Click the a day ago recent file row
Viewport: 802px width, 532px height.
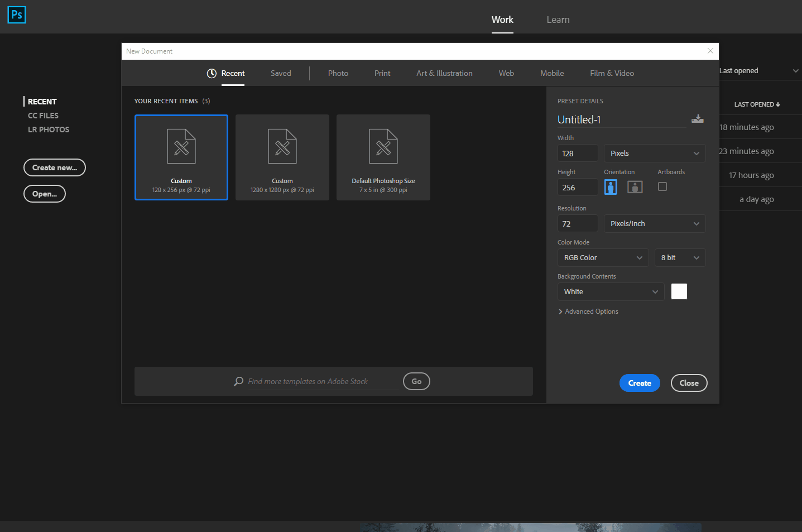pyautogui.click(x=760, y=199)
